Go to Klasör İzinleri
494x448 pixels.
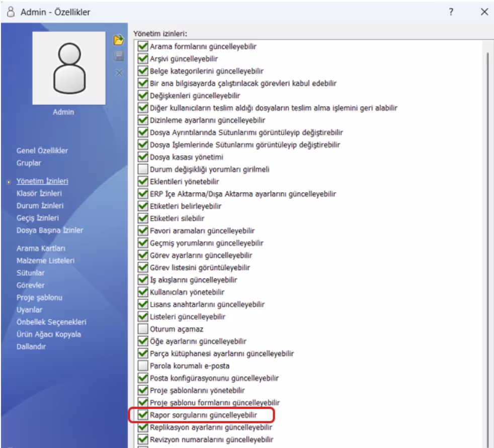(39, 193)
